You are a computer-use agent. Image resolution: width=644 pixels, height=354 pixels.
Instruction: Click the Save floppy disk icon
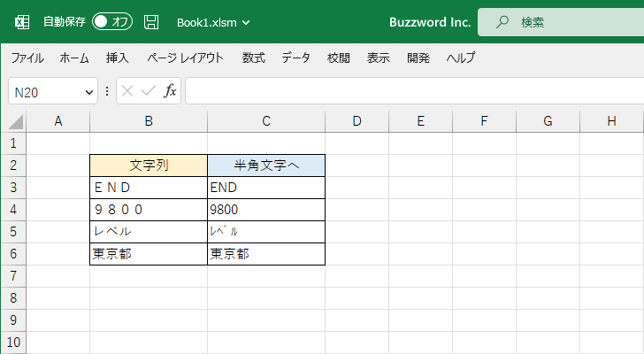point(151,22)
